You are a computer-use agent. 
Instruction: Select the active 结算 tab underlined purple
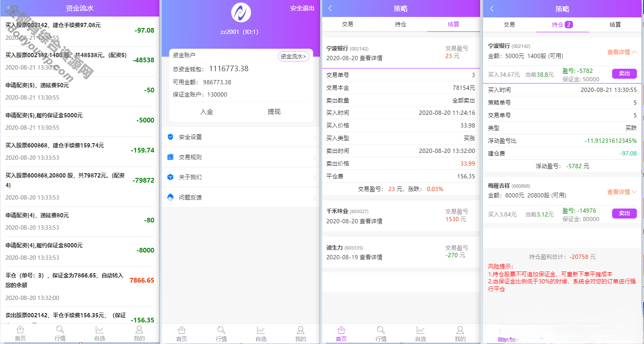453,25
